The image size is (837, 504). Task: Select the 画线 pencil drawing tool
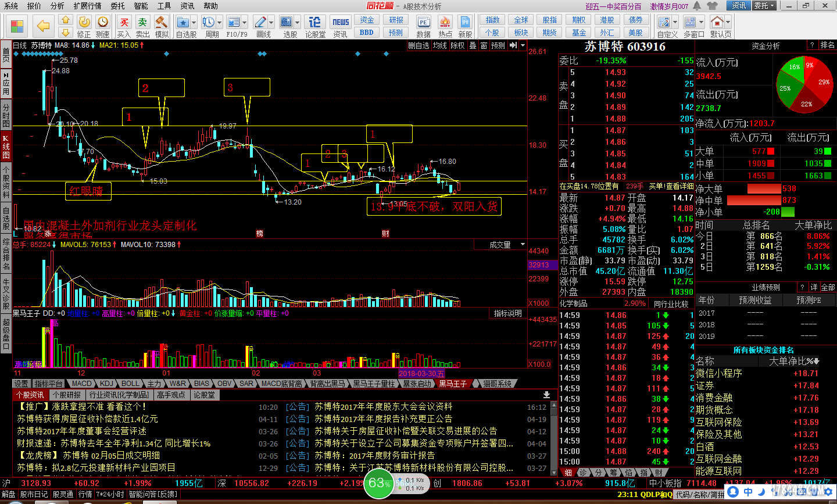pyautogui.click(x=260, y=22)
